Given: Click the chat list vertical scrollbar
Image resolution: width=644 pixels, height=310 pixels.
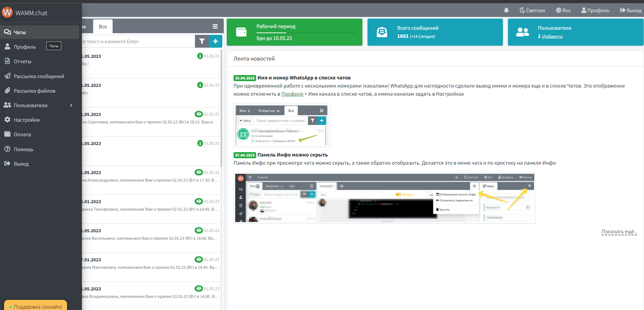Looking at the screenshot, I should (222, 108).
